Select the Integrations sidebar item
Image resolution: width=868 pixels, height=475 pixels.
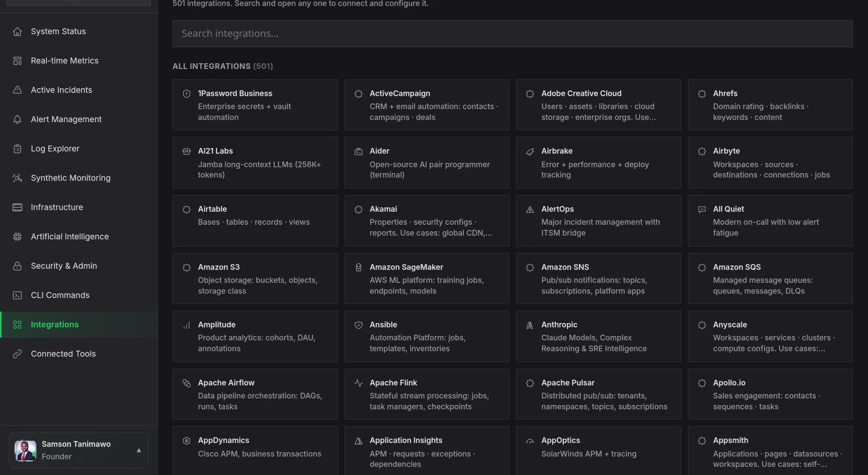coord(79,324)
